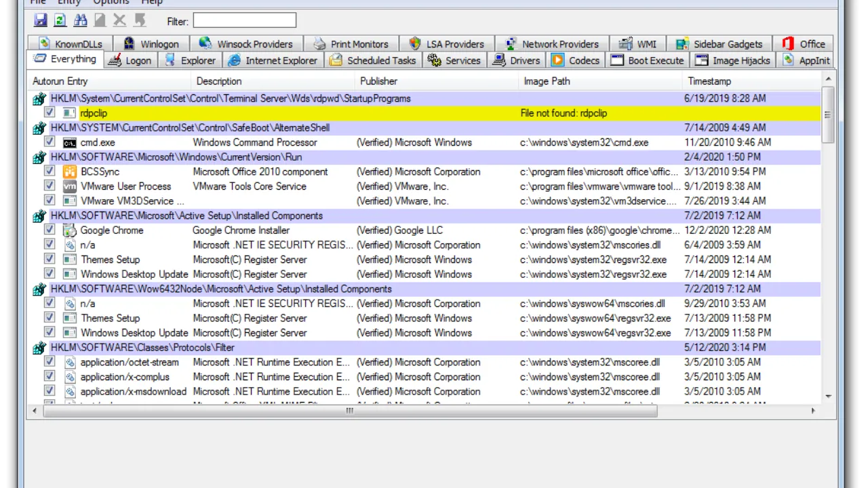
Task: Select the 'VMware Tools Core Service' description cell
Action: [250, 186]
